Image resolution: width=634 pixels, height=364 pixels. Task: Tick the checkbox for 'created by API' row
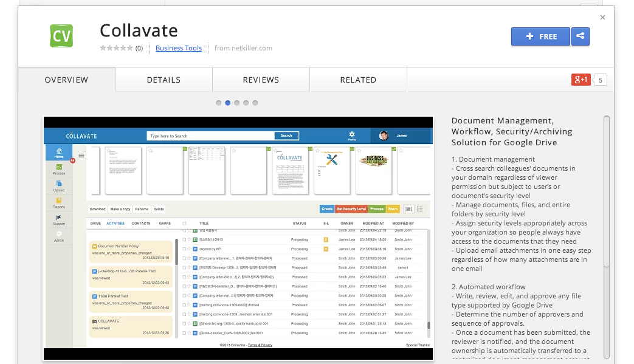(x=184, y=249)
